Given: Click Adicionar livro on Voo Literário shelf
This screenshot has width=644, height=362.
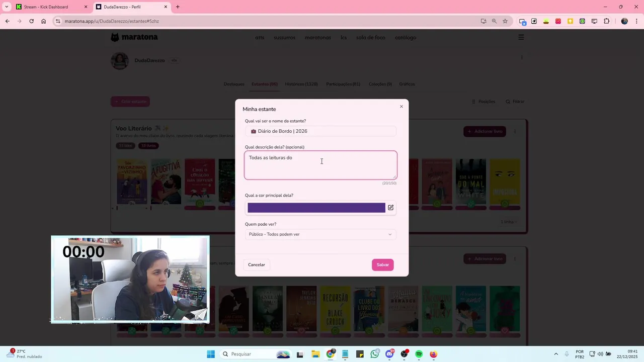Looking at the screenshot, I should [x=485, y=132].
